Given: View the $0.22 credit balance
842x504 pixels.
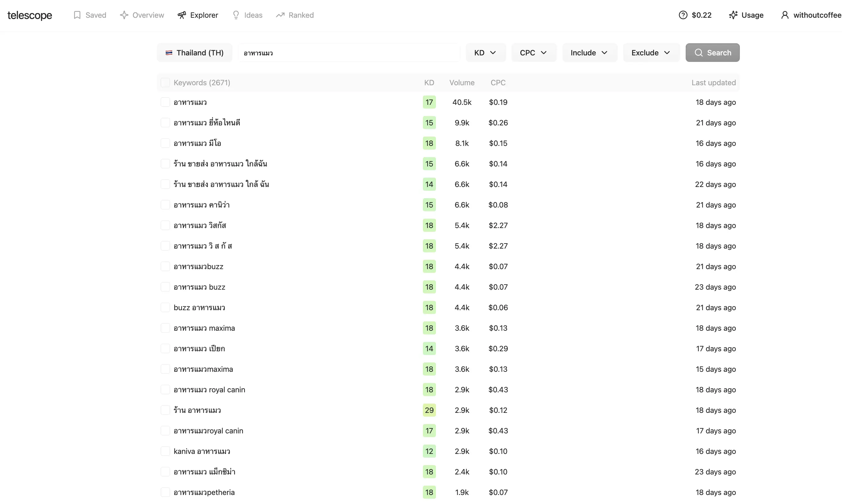Looking at the screenshot, I should (x=695, y=15).
